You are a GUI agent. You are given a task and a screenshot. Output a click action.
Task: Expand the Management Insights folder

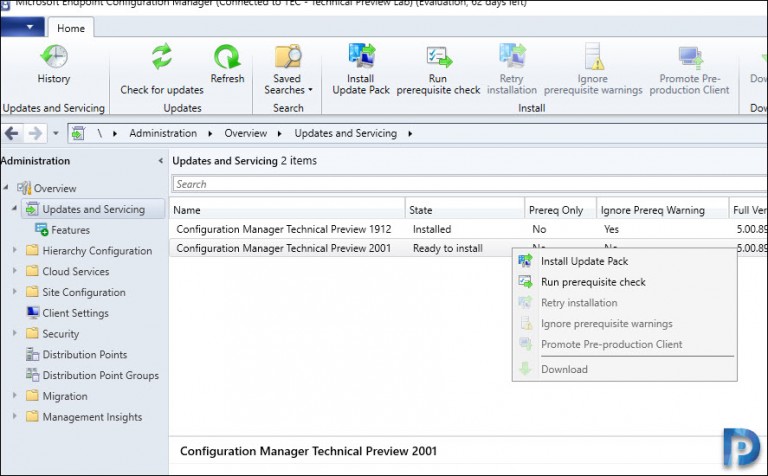pyautogui.click(x=15, y=416)
